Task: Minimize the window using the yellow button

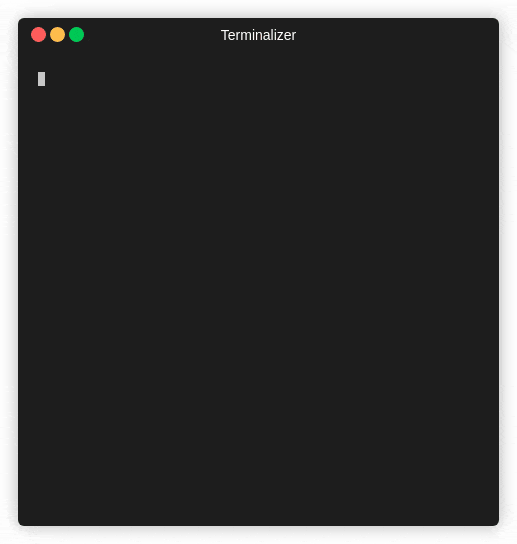Action: click(x=57, y=35)
